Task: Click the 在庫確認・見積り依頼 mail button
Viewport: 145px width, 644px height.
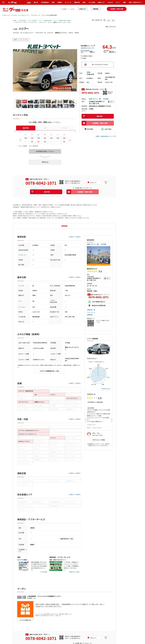Action: pyautogui.click(x=98, y=123)
